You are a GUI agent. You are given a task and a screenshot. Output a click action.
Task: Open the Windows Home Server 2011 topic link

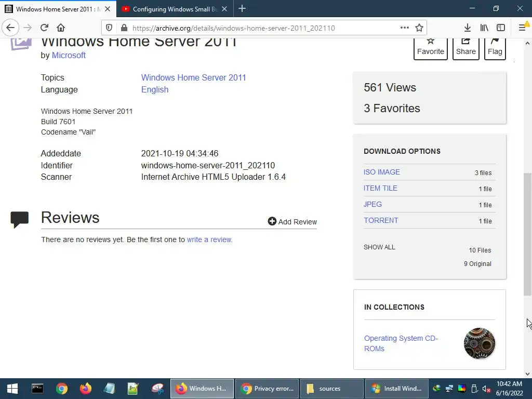coord(193,78)
